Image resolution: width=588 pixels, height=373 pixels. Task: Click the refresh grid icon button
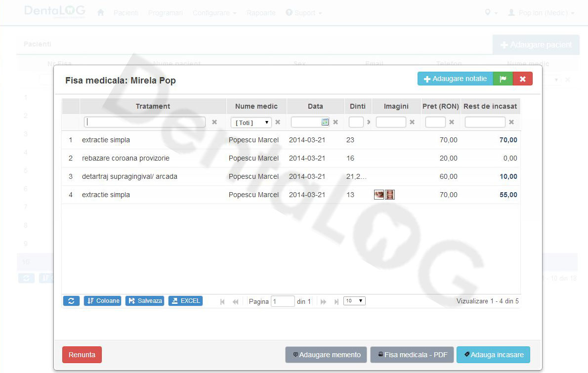click(x=71, y=301)
